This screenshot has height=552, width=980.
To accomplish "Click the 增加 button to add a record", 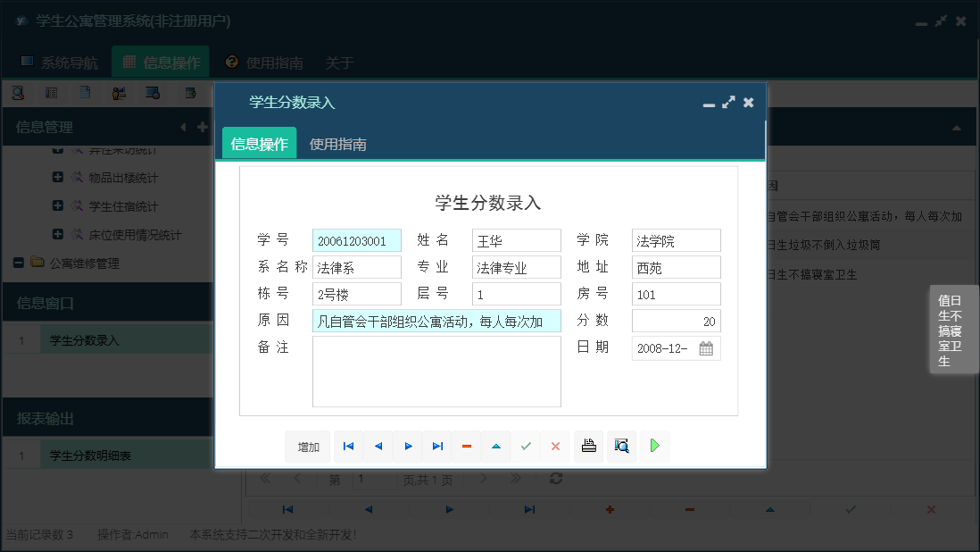I will coord(307,446).
